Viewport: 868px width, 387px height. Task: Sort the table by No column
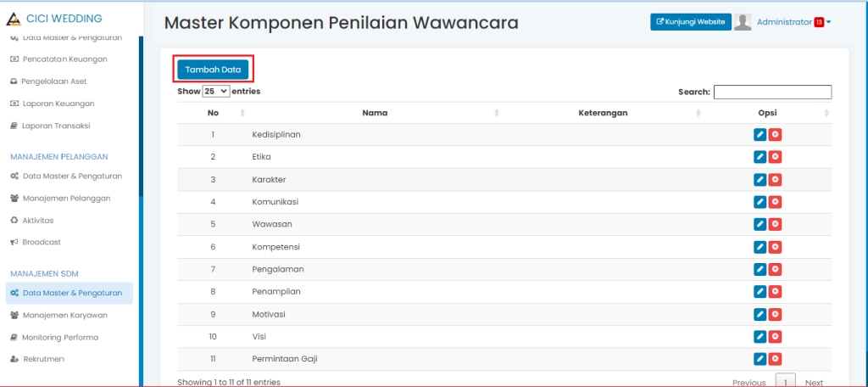(214, 113)
